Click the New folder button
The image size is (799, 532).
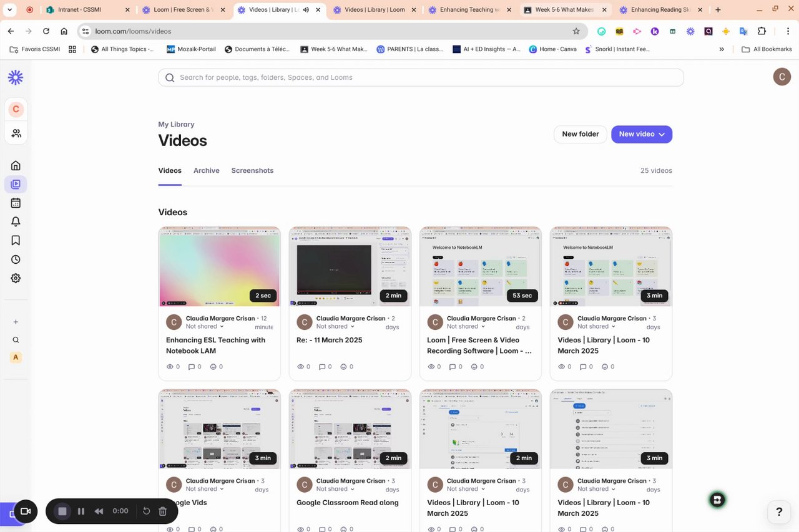(x=580, y=134)
